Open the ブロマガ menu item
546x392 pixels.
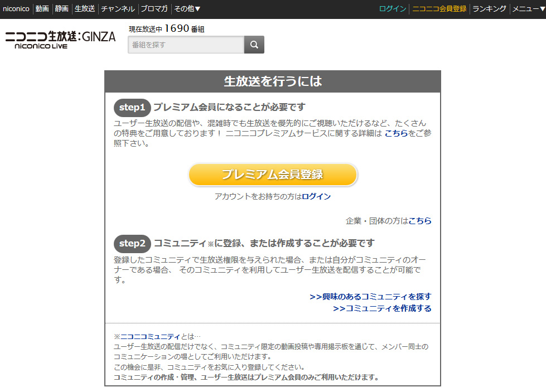[x=154, y=9]
